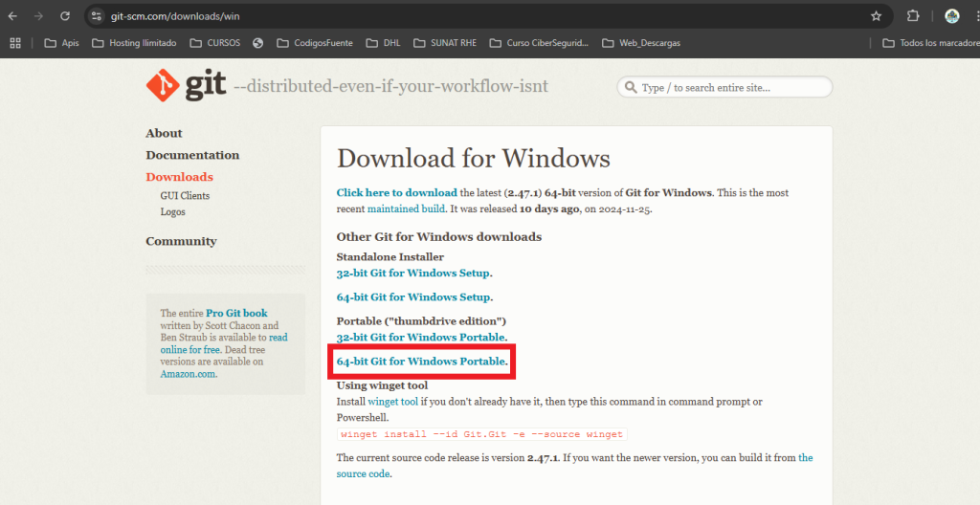The image size is (980, 505).
Task: Click the 'Download for Windows' heading
Action: point(473,159)
